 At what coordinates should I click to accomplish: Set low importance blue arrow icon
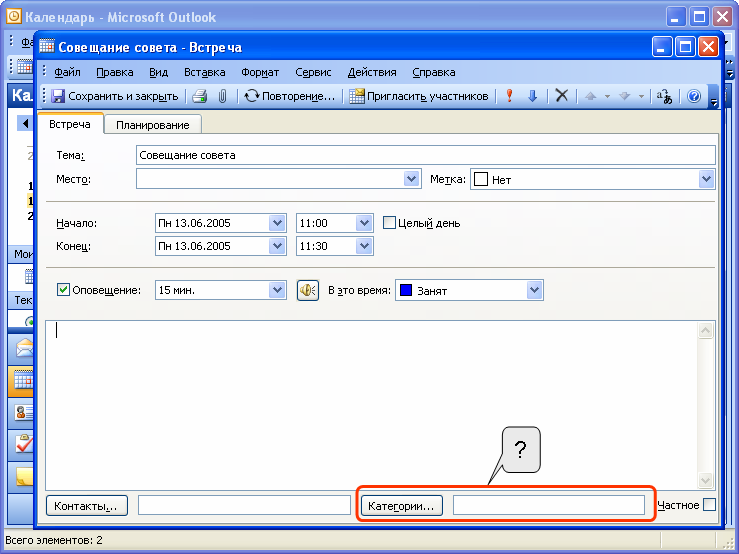click(533, 96)
